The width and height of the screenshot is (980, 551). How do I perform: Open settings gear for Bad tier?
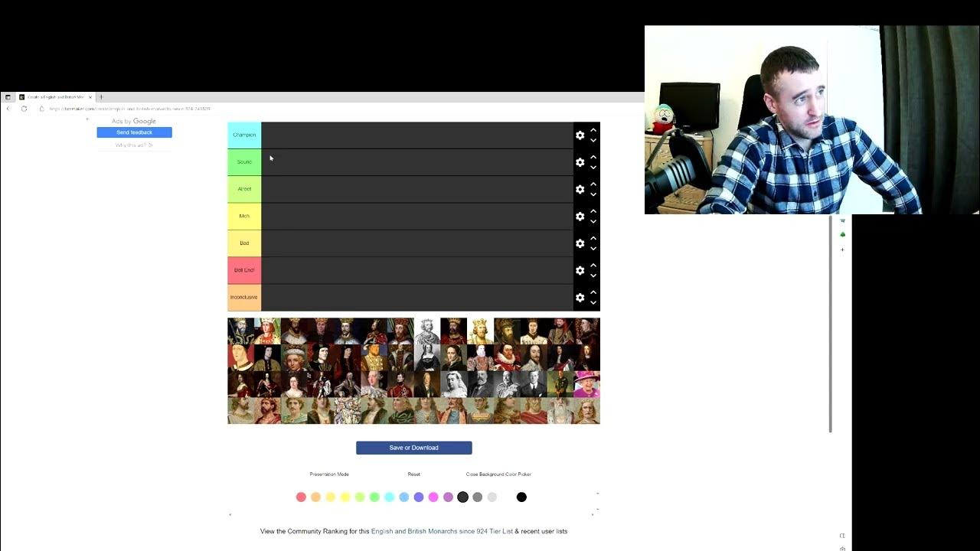tap(580, 243)
